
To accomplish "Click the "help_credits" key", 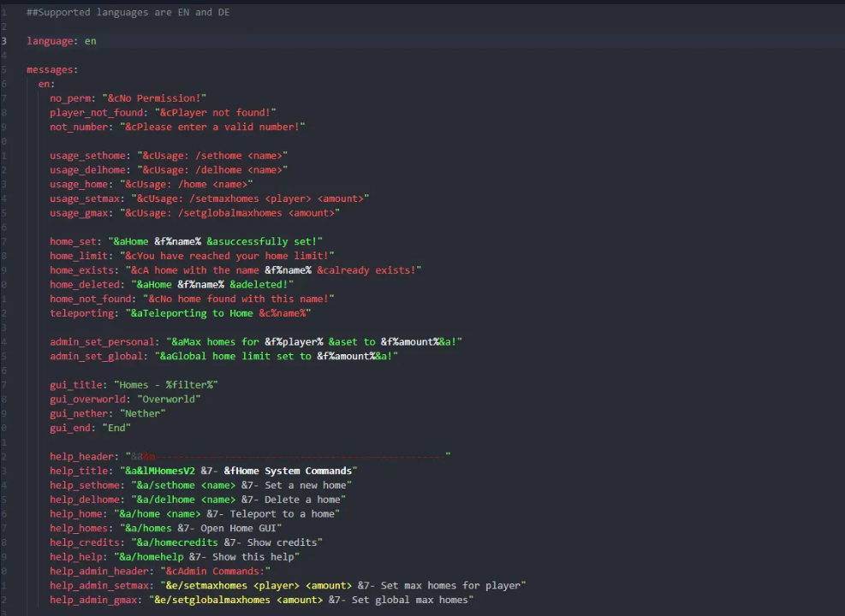I will (85, 542).
